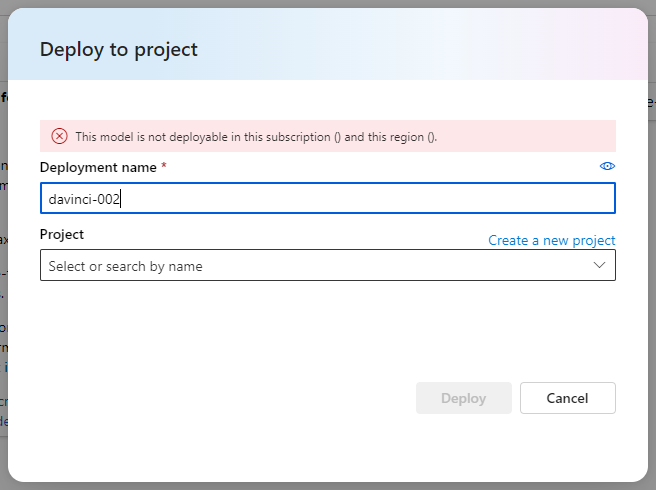Viewport: 656px width, 490px height.
Task: Click the Create a new project link
Action: [x=551, y=240]
